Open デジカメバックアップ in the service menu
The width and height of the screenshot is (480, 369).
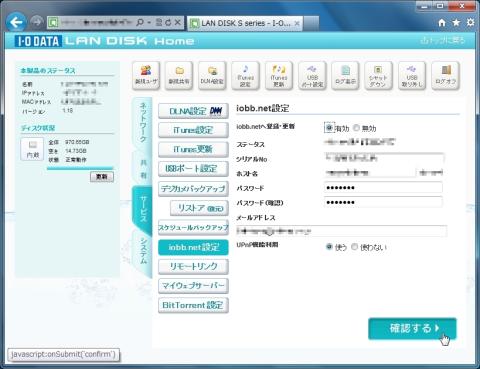[x=193, y=188]
